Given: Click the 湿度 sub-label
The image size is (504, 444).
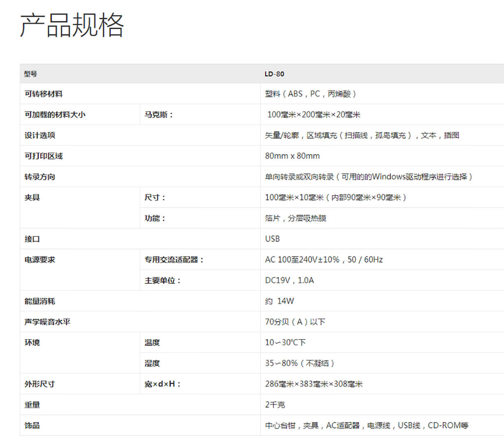Looking at the screenshot, I should coord(152,363).
